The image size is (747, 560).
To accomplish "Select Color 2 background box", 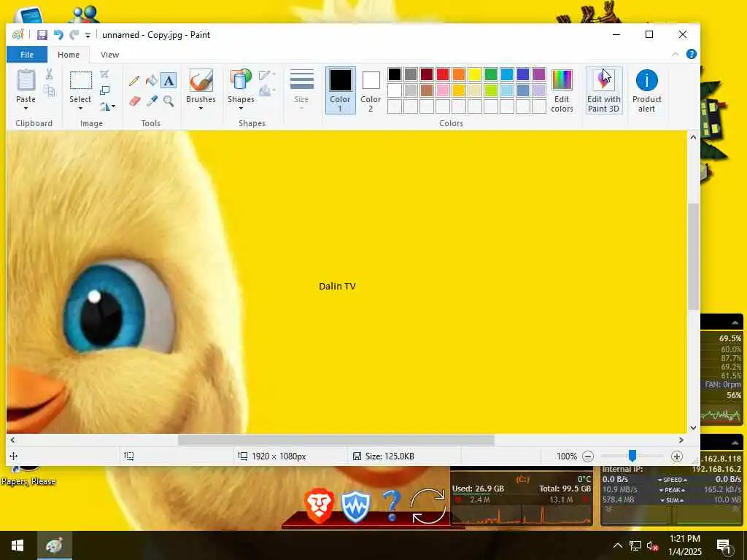I will [370, 90].
